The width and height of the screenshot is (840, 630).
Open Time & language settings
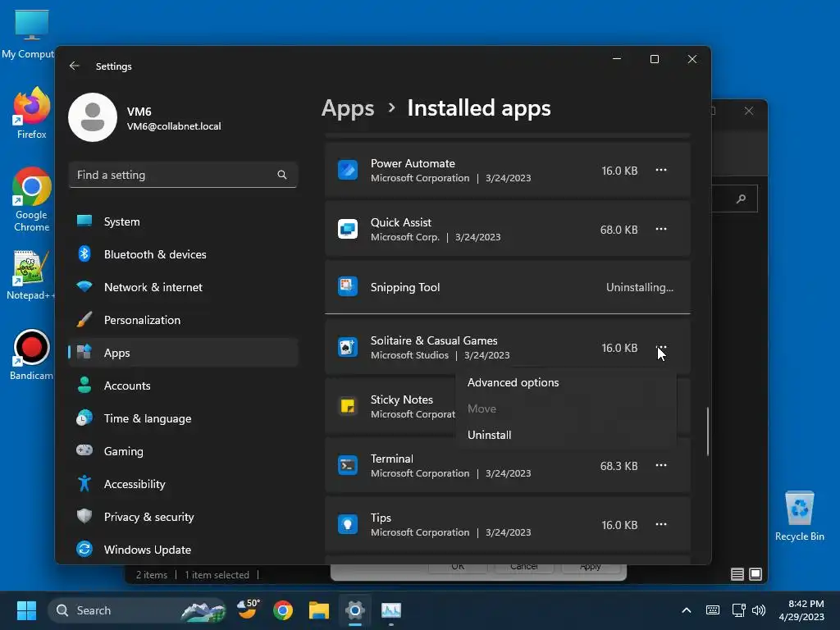(x=183, y=418)
